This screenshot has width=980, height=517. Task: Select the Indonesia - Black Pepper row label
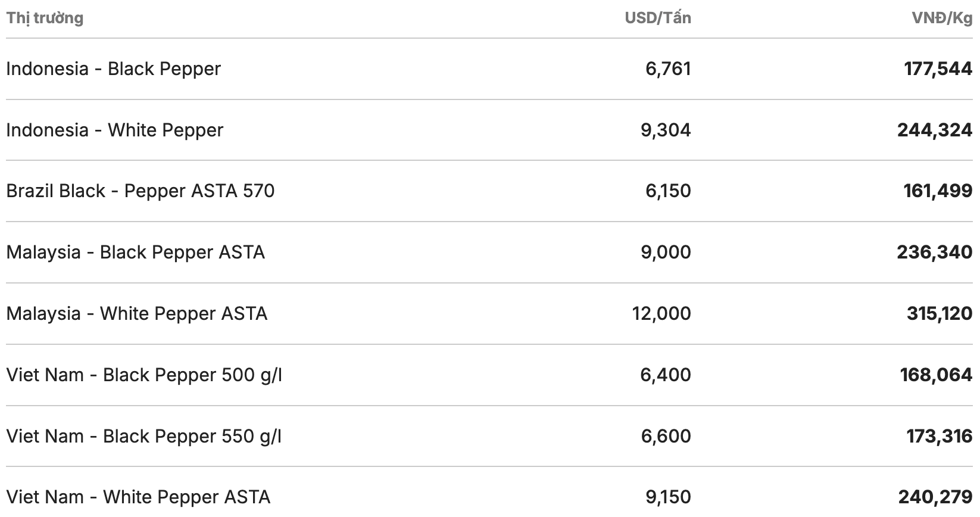point(113,68)
